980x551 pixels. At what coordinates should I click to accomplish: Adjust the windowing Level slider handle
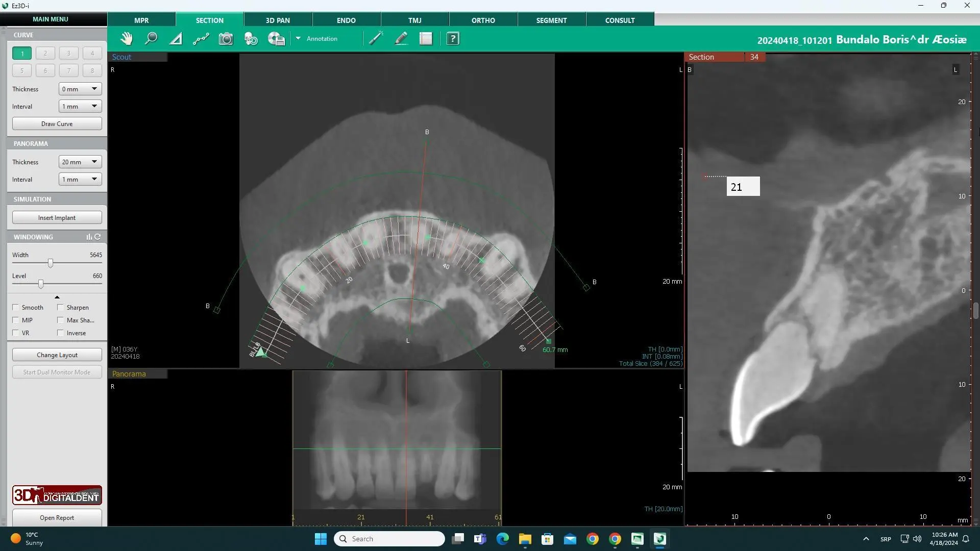pyautogui.click(x=41, y=284)
